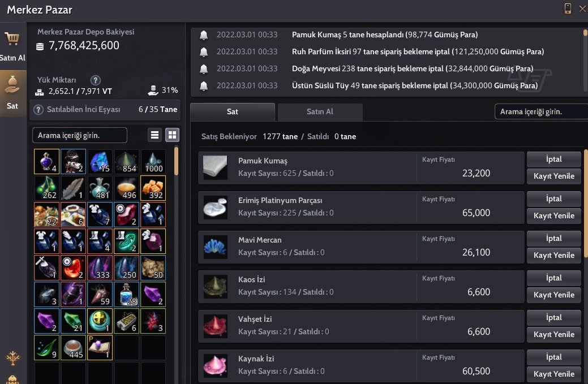The image size is (588, 384).
Task: Select the inventory item with 1000 count
Action: coord(153,162)
